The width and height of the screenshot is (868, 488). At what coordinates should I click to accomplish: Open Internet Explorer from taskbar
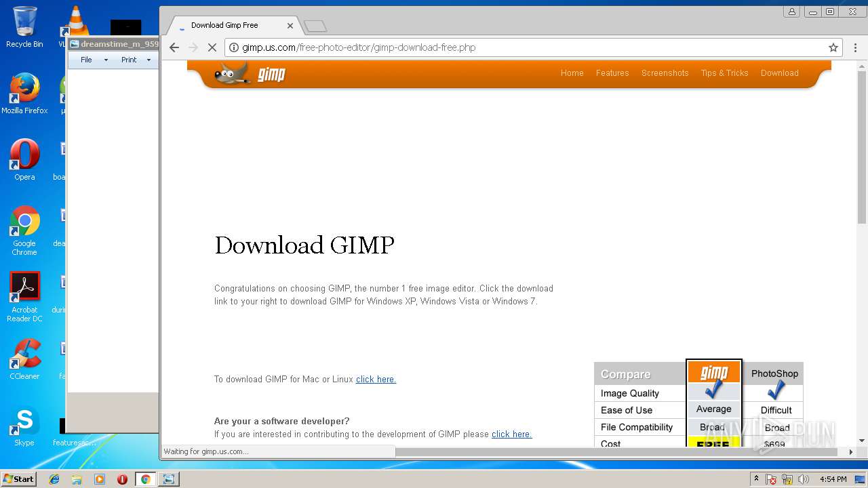(54, 479)
